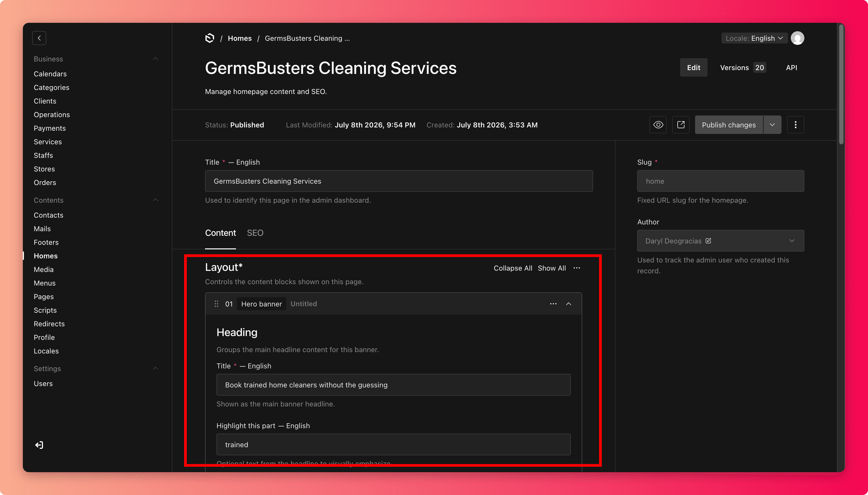
Task: Open the Publish changes dropdown arrow
Action: [x=772, y=125]
